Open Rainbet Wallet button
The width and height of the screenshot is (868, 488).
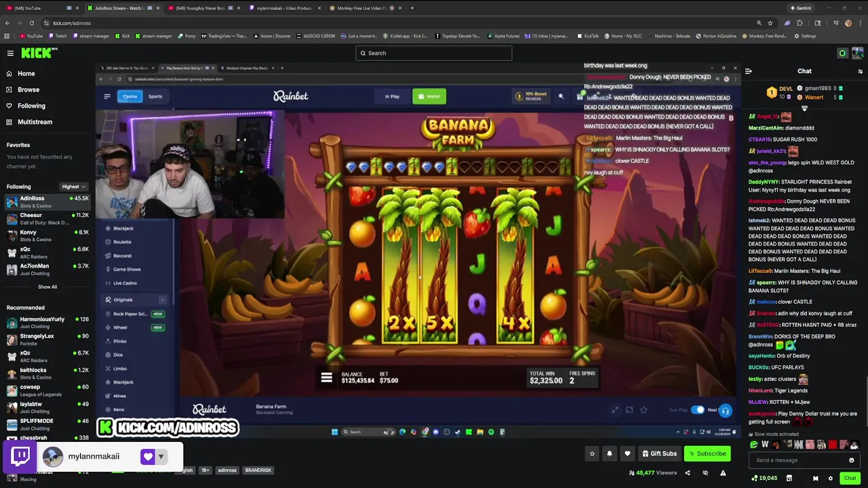[429, 96]
